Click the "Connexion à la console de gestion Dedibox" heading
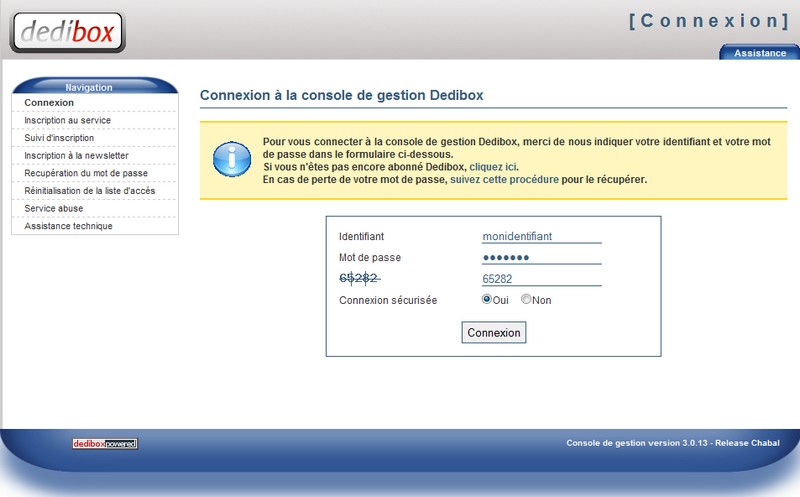 [x=341, y=95]
